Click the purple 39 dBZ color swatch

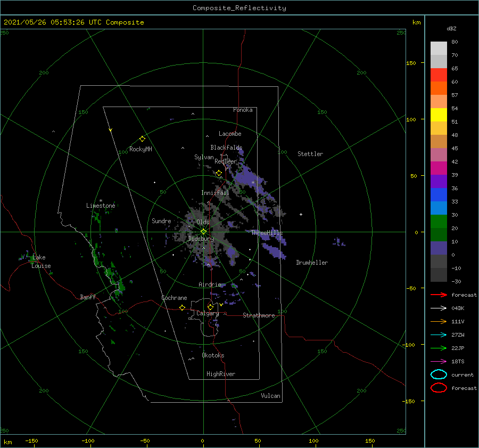click(439, 181)
